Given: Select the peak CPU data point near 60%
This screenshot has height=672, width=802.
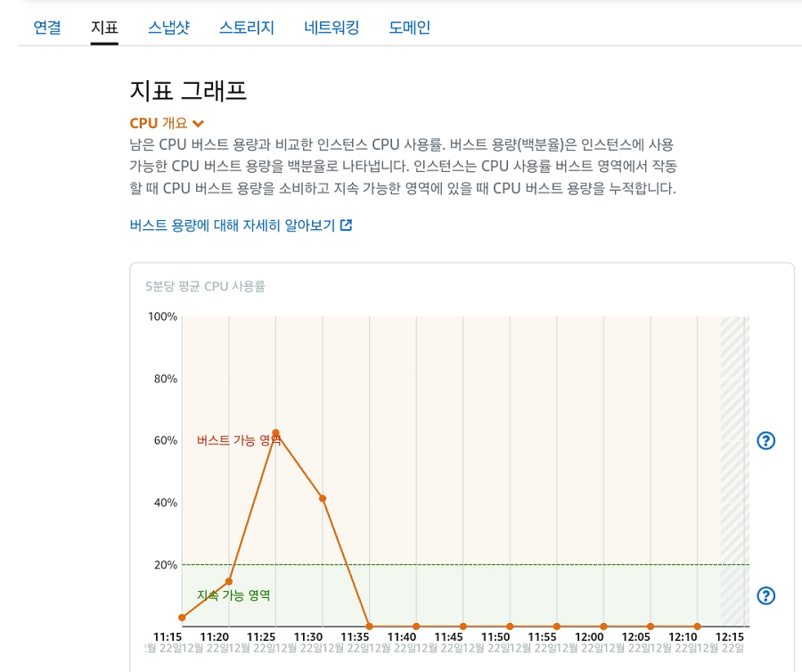Looking at the screenshot, I should pyautogui.click(x=275, y=433).
